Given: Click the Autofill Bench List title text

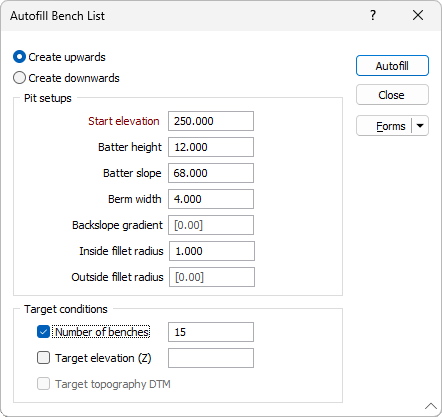Looking at the screenshot, I should [57, 16].
